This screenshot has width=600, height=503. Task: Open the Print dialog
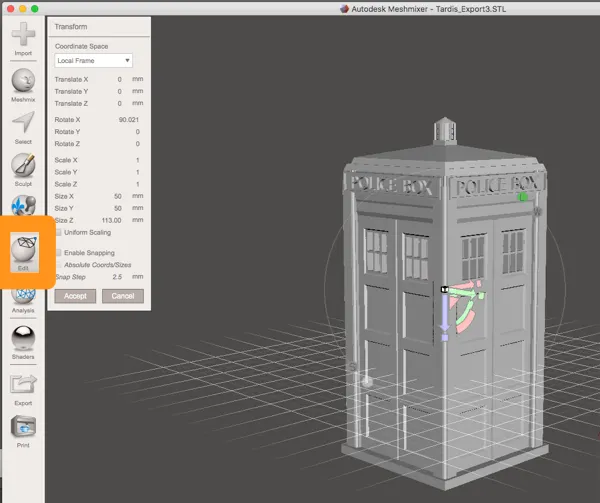23,431
